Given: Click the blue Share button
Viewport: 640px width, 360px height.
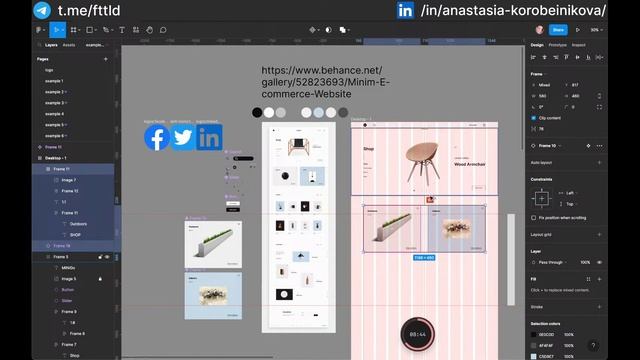Looking at the screenshot, I should point(558,30).
